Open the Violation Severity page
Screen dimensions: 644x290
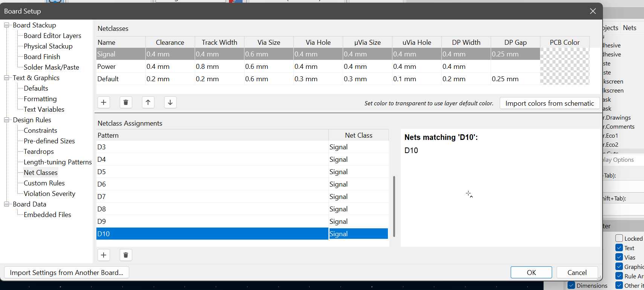point(49,194)
